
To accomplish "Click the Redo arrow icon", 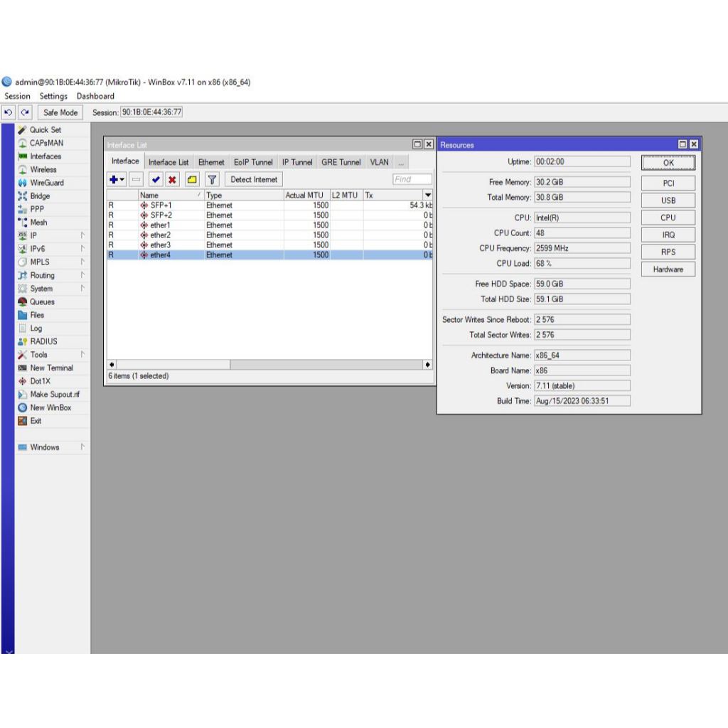I will [25, 112].
